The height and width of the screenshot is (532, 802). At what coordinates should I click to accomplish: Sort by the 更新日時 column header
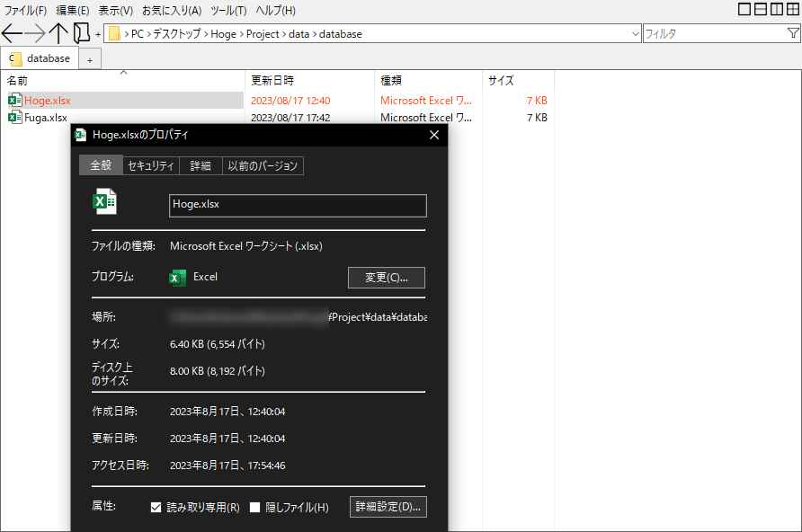pos(310,80)
